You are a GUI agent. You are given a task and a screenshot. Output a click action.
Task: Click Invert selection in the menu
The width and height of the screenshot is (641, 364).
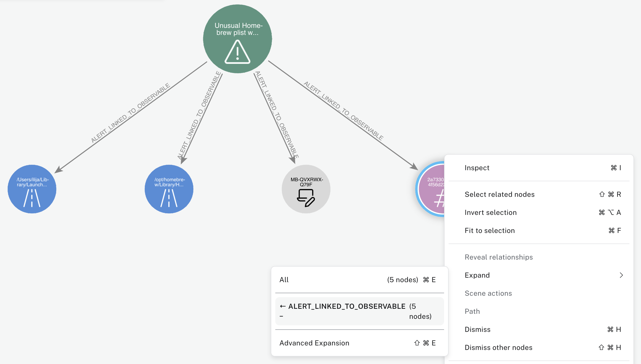[x=491, y=212]
